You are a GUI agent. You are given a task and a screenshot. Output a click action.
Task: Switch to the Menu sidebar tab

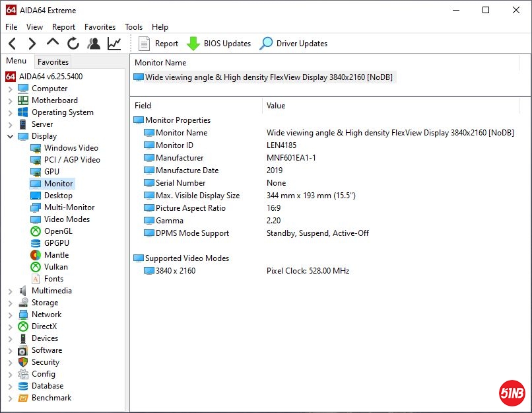pos(16,61)
